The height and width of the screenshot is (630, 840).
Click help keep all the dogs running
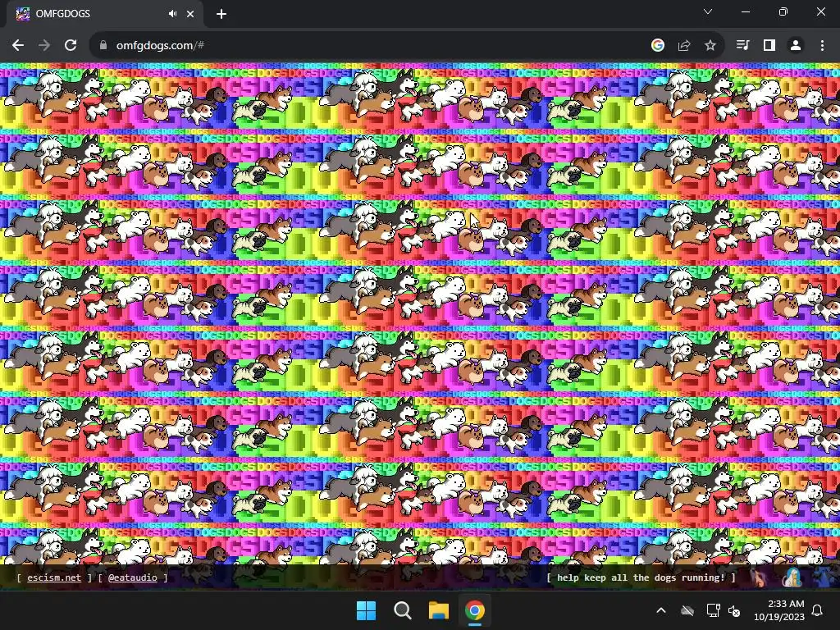(641, 577)
